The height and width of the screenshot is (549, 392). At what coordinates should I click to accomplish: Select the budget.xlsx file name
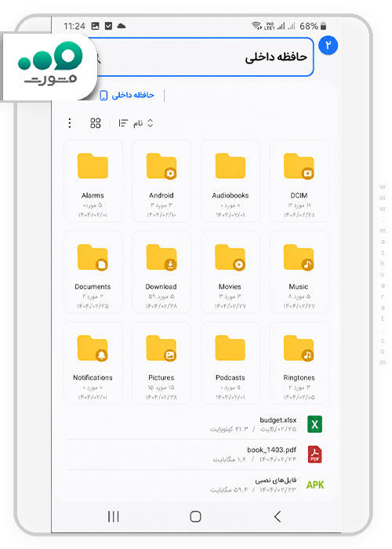(x=278, y=420)
